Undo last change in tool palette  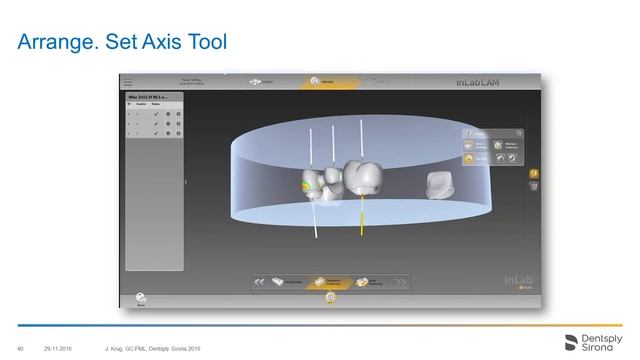500,158
